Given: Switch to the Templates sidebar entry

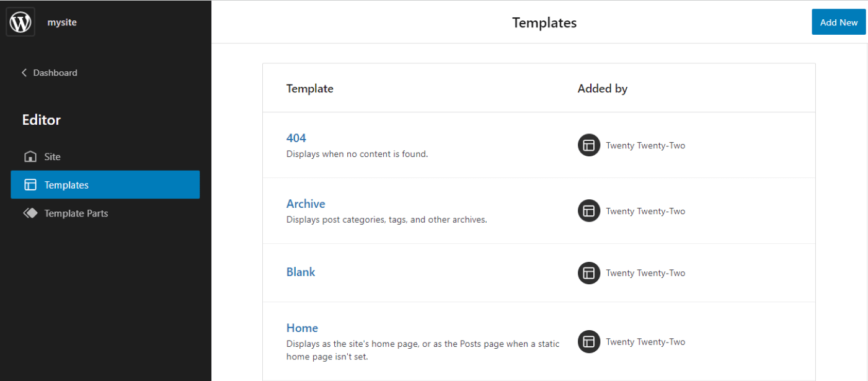Looking at the screenshot, I should (66, 184).
